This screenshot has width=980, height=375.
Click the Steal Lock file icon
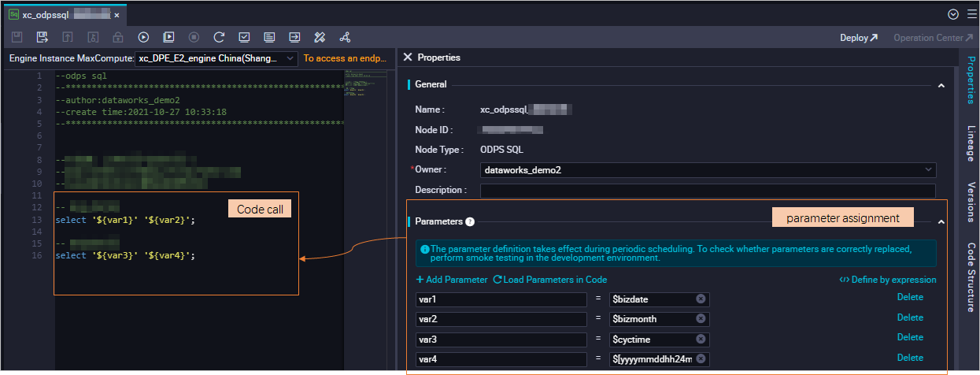tap(93, 37)
